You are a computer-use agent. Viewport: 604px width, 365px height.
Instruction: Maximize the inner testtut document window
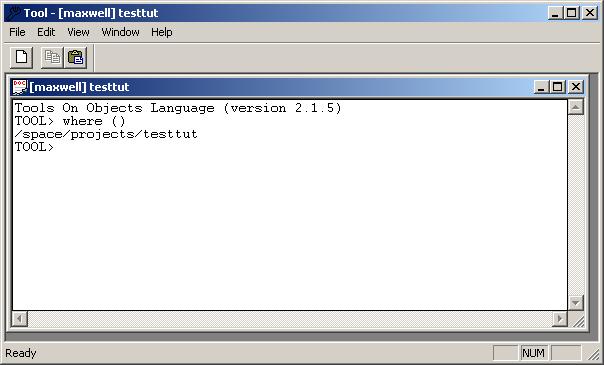(557, 87)
